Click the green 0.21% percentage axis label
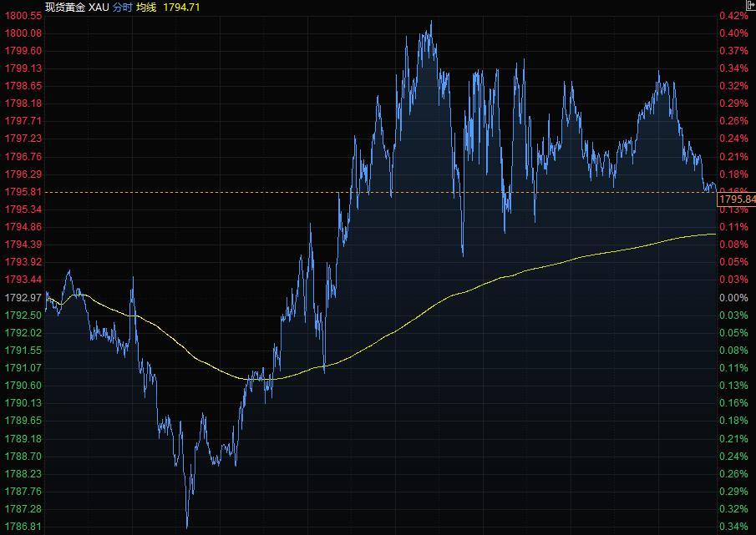756x535 pixels. pyautogui.click(x=733, y=439)
